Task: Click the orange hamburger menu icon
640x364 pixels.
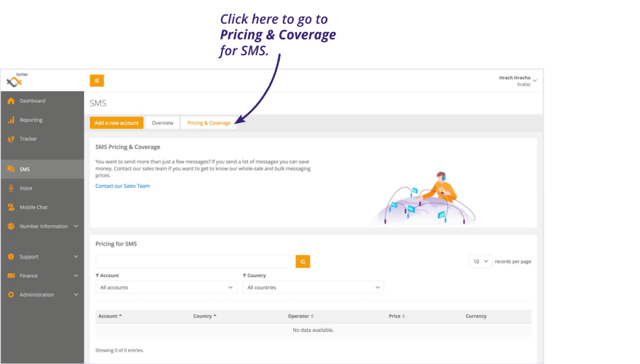Action: [97, 80]
